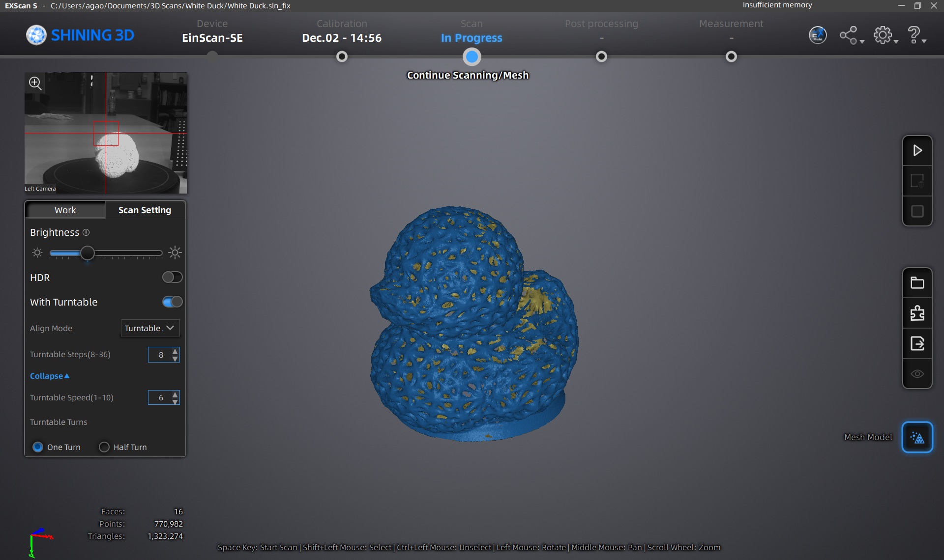Open the Align Mode dropdown
This screenshot has height=560, width=944.
pos(150,328)
